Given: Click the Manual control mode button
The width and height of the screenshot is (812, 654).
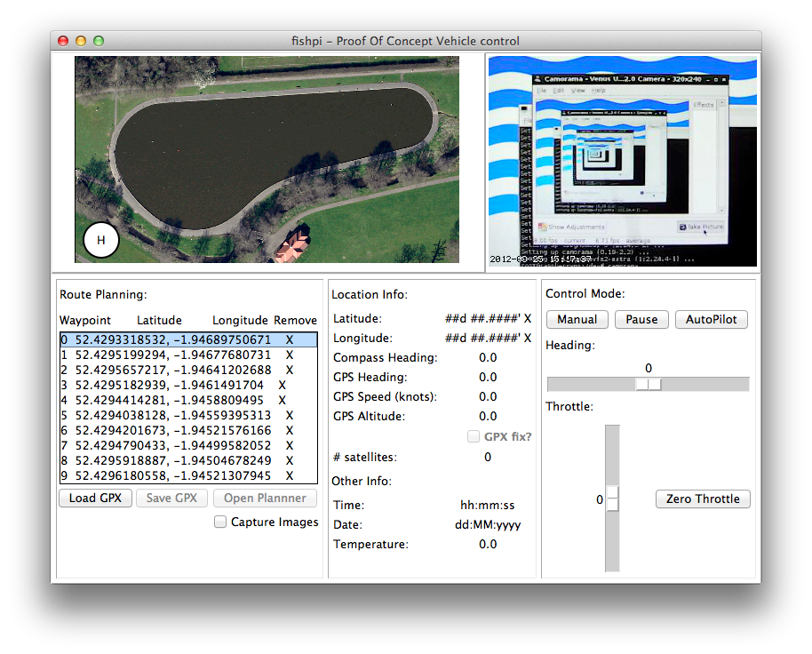Looking at the screenshot, I should coord(577,320).
